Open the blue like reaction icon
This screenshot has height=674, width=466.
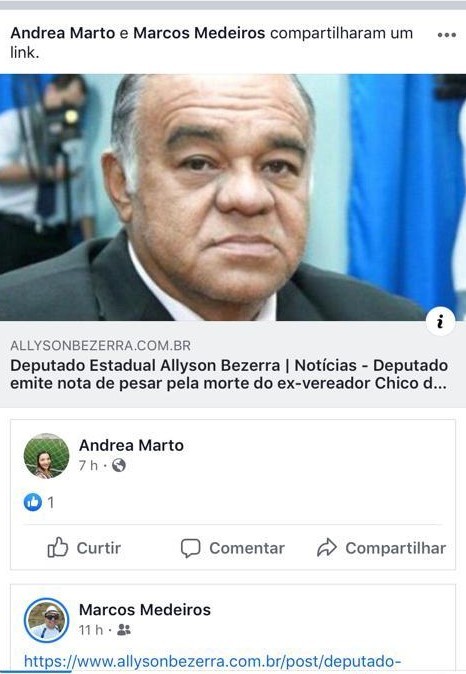[33, 502]
